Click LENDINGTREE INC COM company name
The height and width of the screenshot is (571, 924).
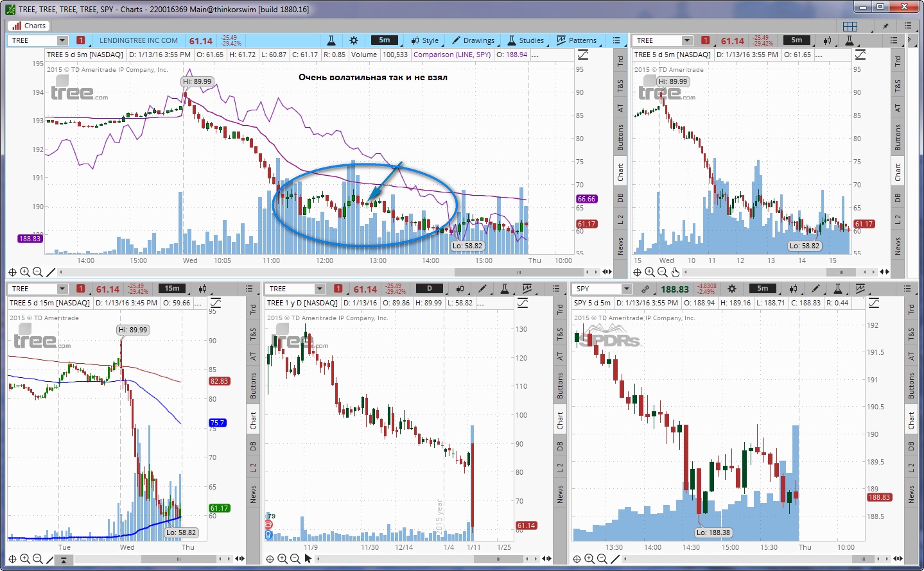point(139,40)
